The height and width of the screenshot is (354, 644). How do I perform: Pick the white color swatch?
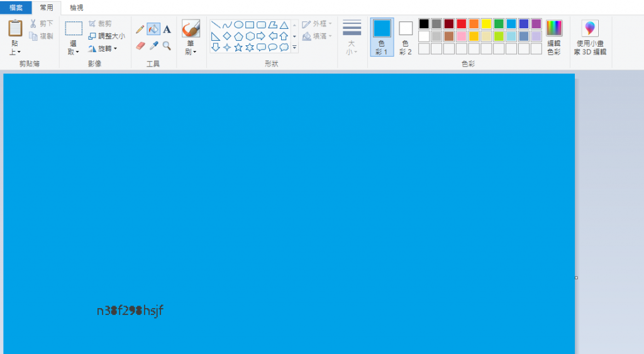tap(424, 36)
